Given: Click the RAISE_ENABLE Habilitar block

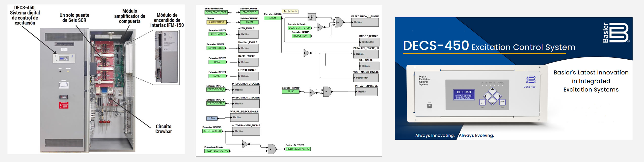Looking at the screenshot, I should tap(248, 62).
